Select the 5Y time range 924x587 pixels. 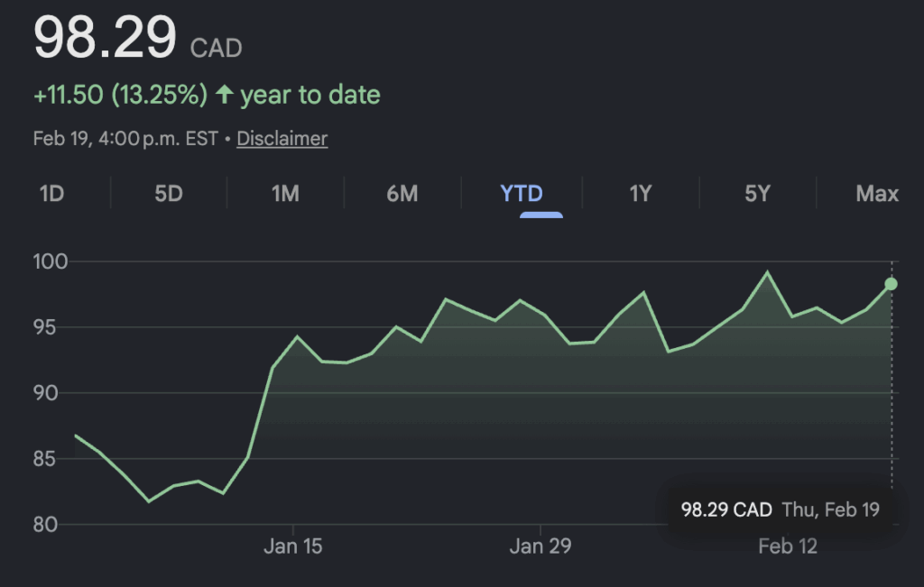[x=757, y=194]
